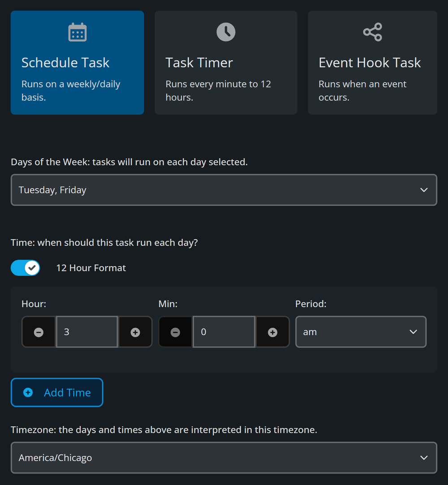Select the Schedule Task card
The image size is (448, 485).
tap(78, 63)
